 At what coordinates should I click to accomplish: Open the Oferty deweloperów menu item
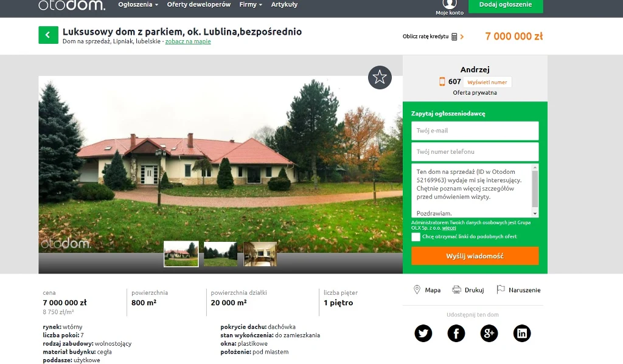(199, 5)
